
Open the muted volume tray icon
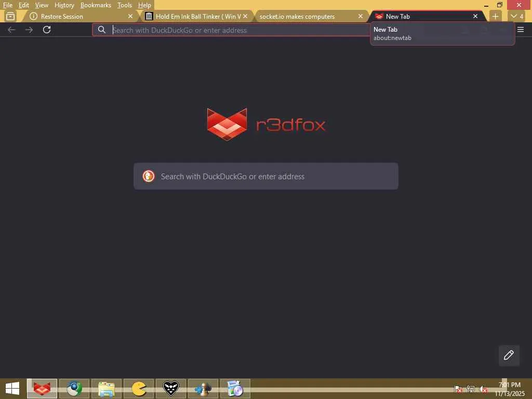click(x=483, y=389)
